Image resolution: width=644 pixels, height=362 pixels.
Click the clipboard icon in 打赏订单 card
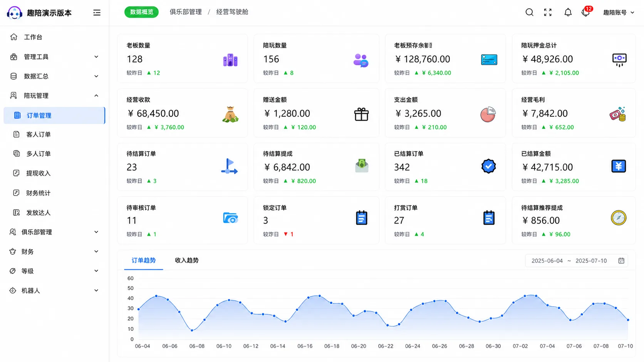point(489,218)
